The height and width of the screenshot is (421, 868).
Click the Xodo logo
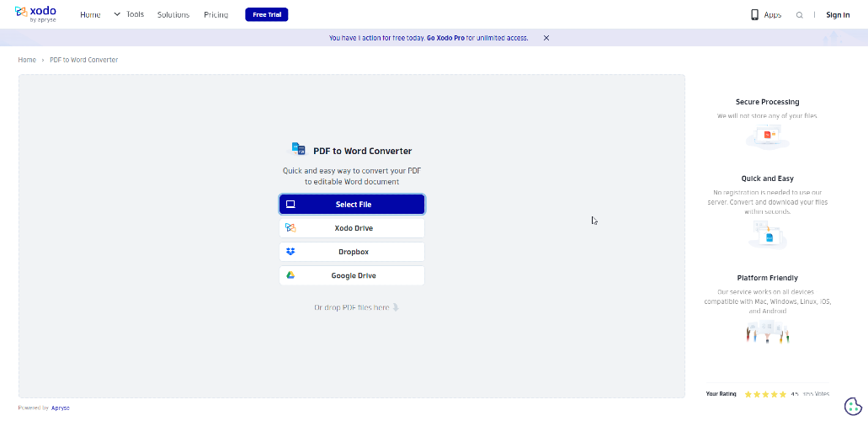coord(35,14)
